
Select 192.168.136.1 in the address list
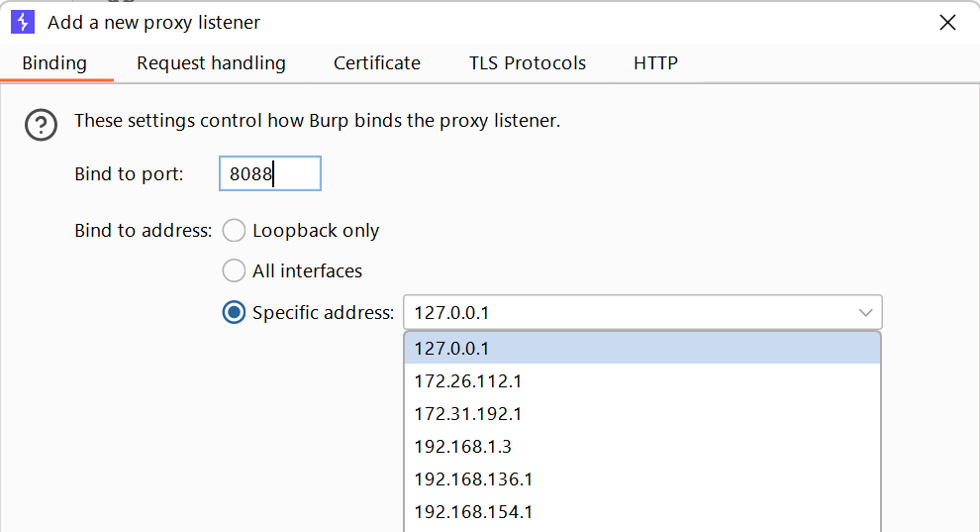641,479
